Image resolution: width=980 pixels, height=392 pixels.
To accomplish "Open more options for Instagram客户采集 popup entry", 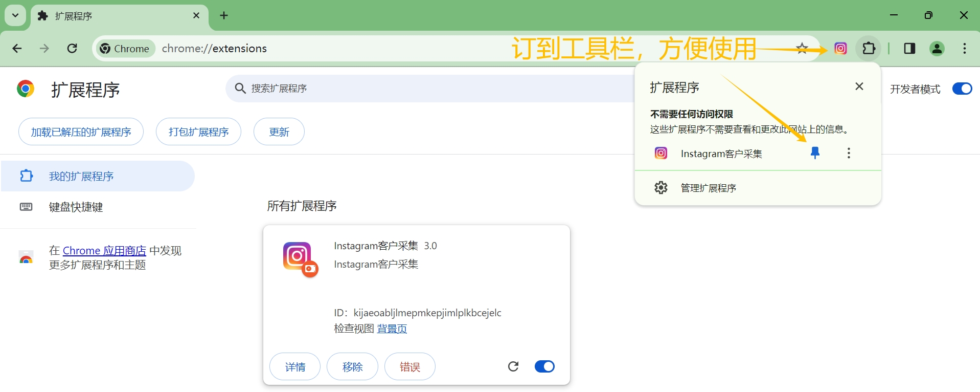I will (x=849, y=153).
